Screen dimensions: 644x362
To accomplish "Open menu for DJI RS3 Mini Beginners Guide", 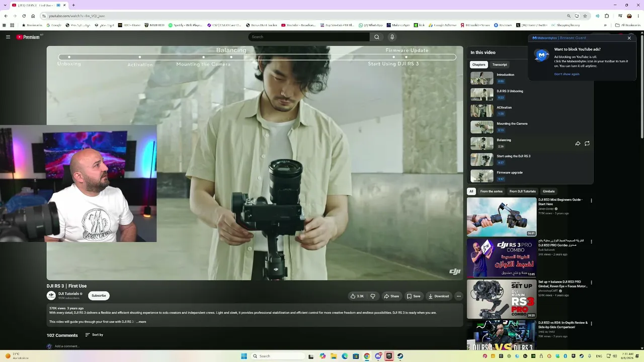I will pos(591,201).
